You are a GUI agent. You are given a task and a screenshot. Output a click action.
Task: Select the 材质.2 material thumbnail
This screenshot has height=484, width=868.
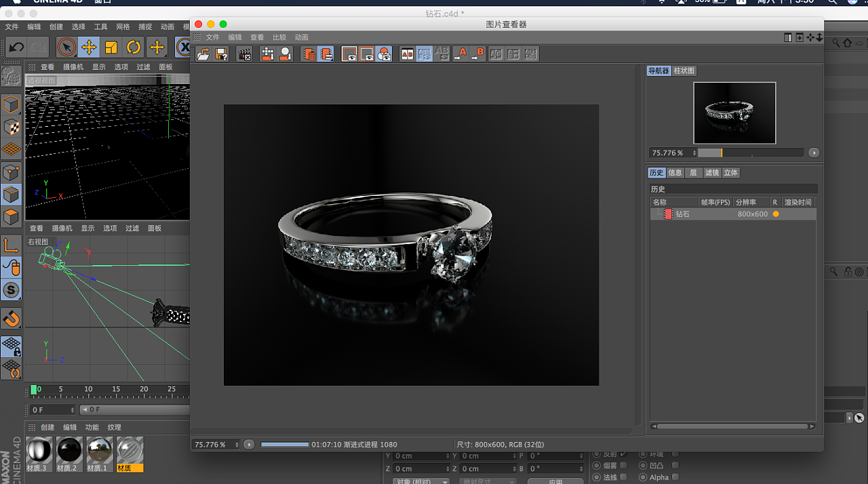[x=68, y=453]
